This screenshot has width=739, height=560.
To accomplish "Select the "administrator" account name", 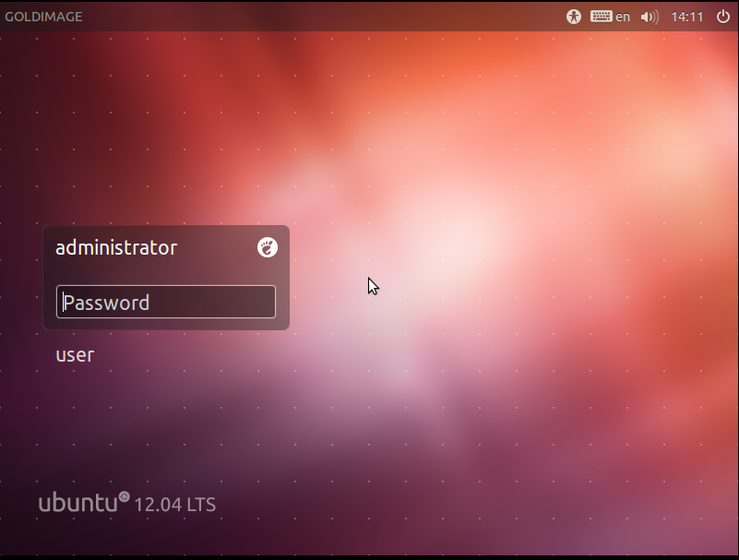I will [116, 247].
